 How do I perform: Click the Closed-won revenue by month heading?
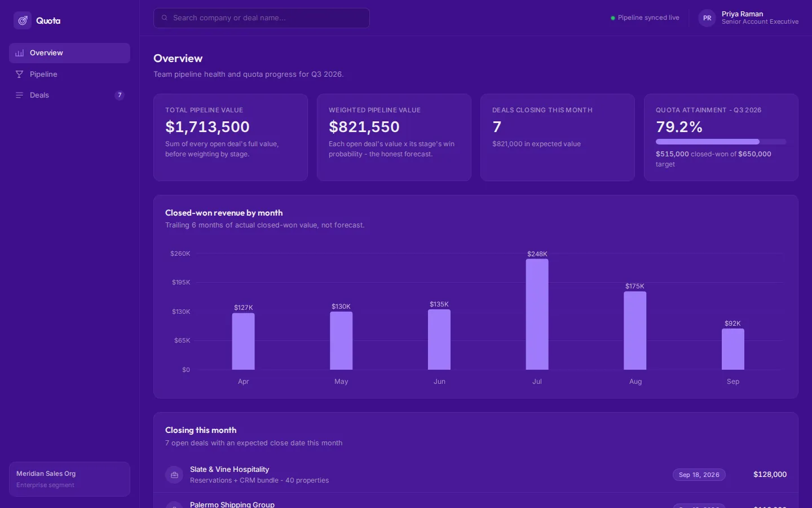pyautogui.click(x=224, y=213)
